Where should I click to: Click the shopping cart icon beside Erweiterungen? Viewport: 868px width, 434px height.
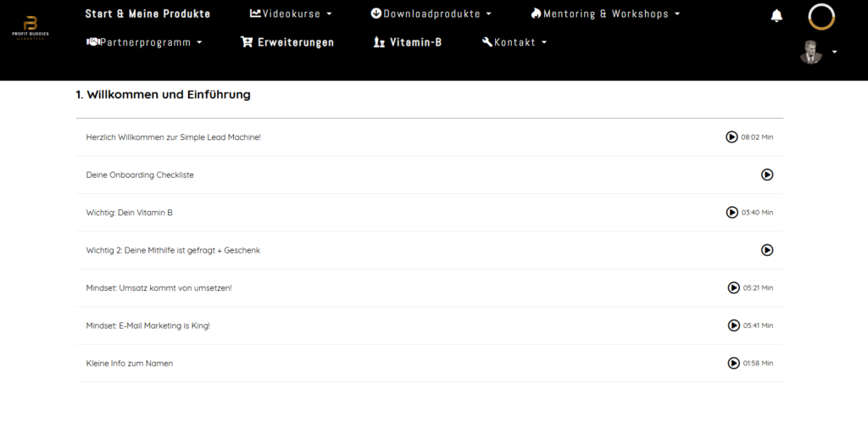point(247,42)
